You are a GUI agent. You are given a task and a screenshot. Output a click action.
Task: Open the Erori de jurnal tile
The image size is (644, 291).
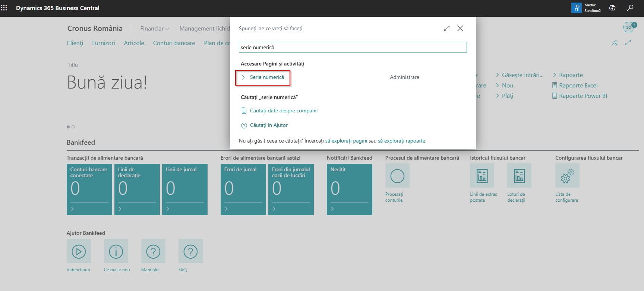tap(243, 189)
